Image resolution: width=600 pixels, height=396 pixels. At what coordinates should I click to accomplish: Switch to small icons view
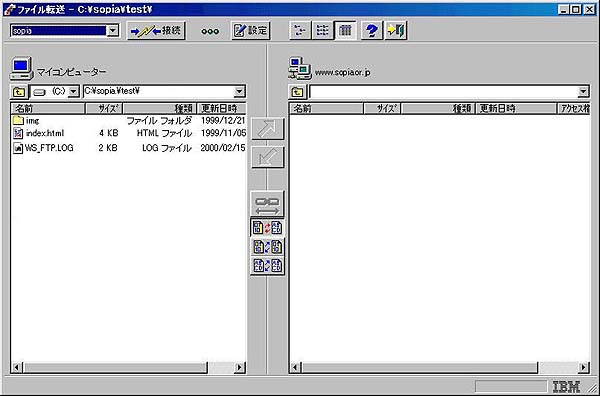coord(300,30)
